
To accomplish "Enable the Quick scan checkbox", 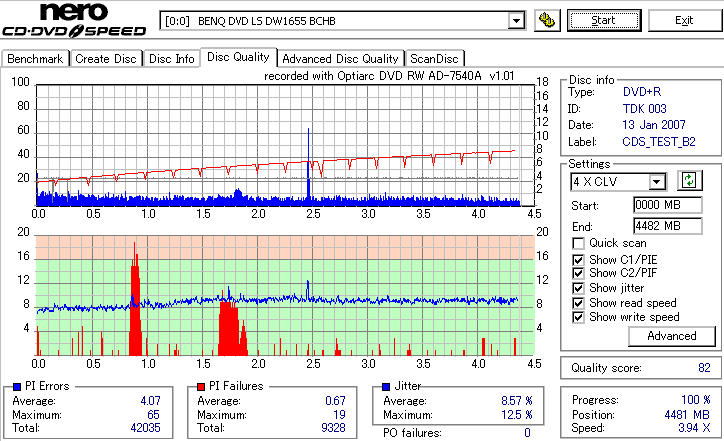I will point(578,243).
